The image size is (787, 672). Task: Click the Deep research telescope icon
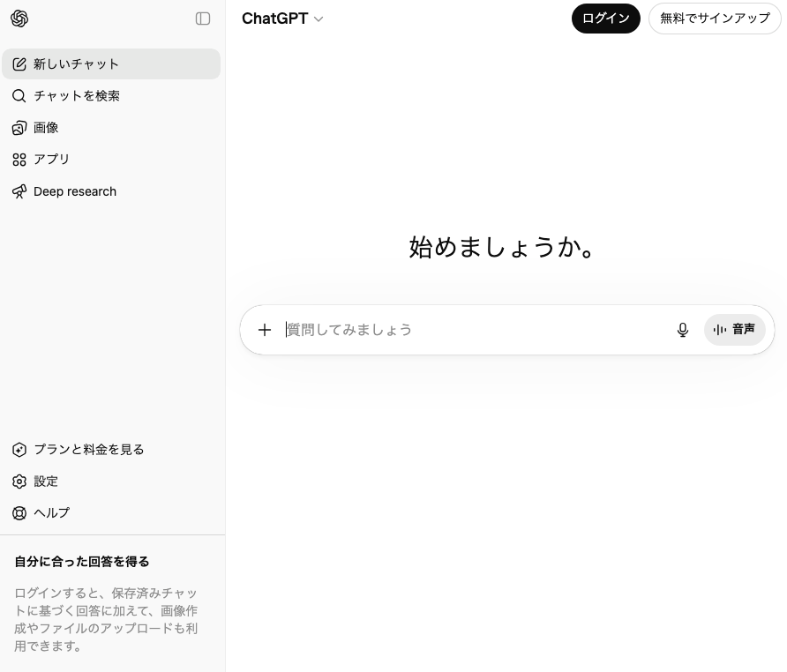19,191
